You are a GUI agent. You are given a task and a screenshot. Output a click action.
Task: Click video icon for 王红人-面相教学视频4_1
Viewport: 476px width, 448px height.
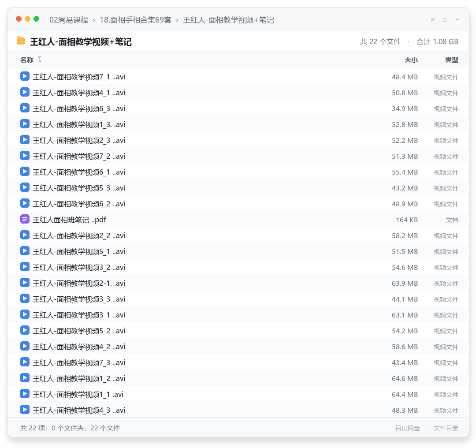(25, 92)
